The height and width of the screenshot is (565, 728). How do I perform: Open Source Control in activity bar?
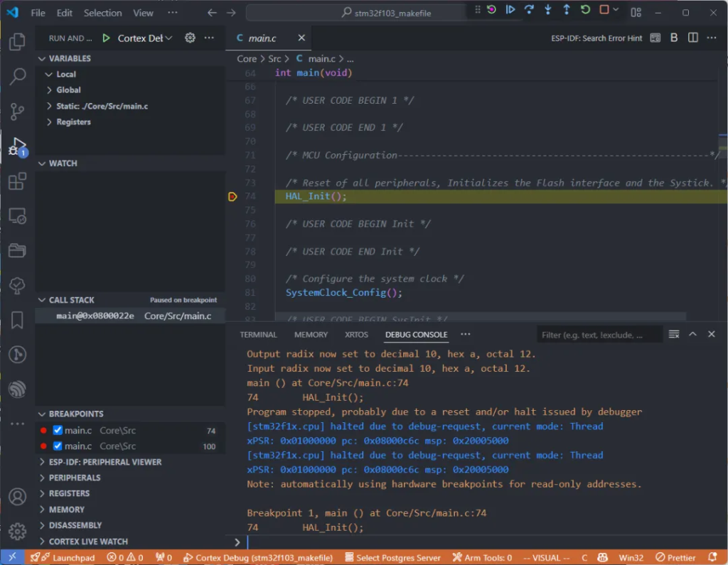click(17, 111)
